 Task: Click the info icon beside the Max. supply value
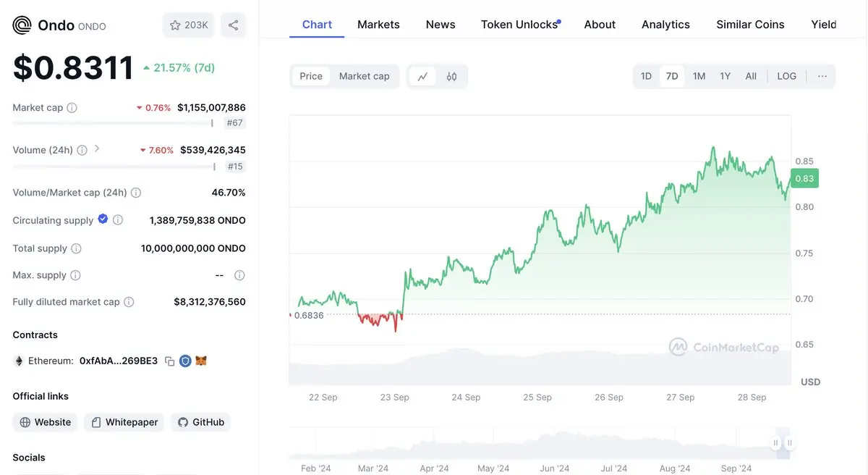click(x=239, y=275)
